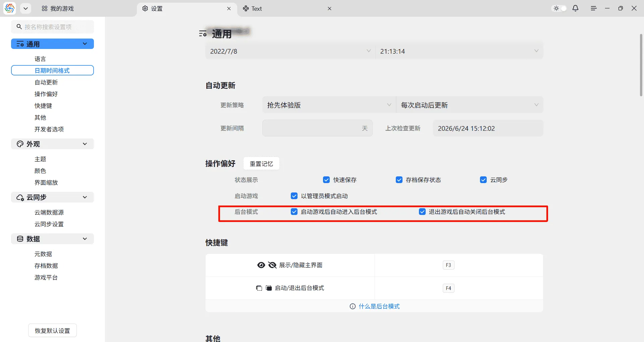Click the 通用 settings icon in sidebar
This screenshot has width=644, height=342.
(x=20, y=44)
